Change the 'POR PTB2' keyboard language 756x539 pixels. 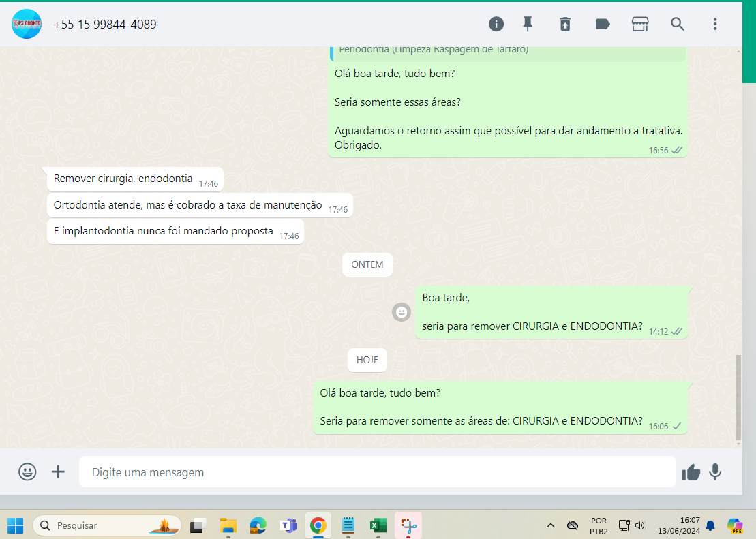(599, 526)
